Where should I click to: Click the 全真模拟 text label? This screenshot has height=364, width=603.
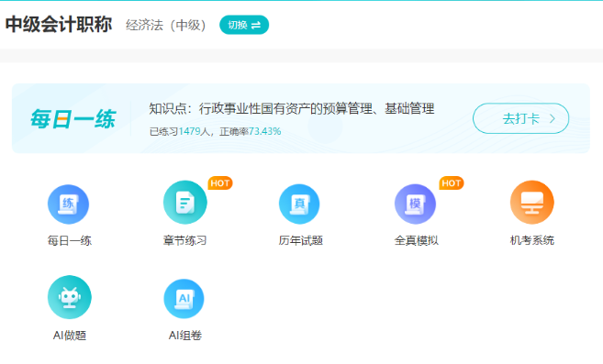417,240
